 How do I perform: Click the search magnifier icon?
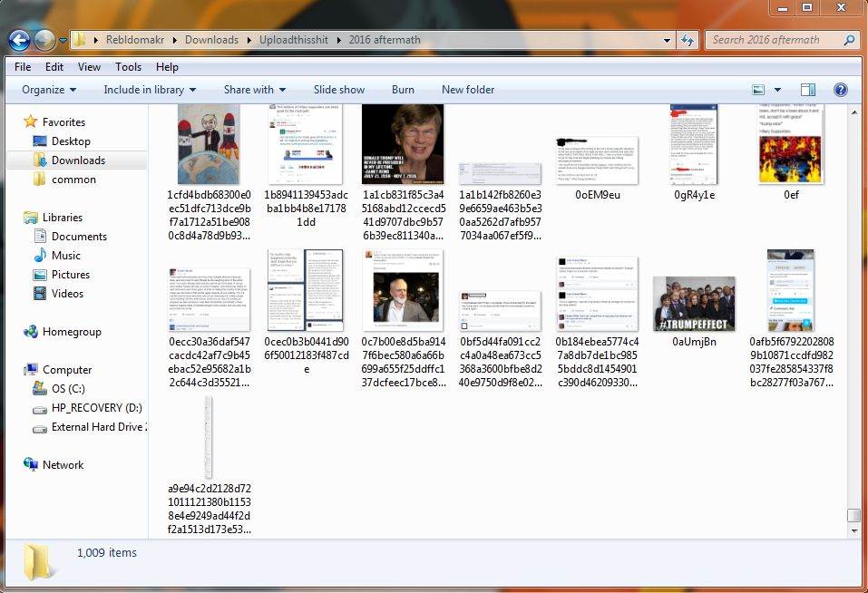tap(849, 40)
